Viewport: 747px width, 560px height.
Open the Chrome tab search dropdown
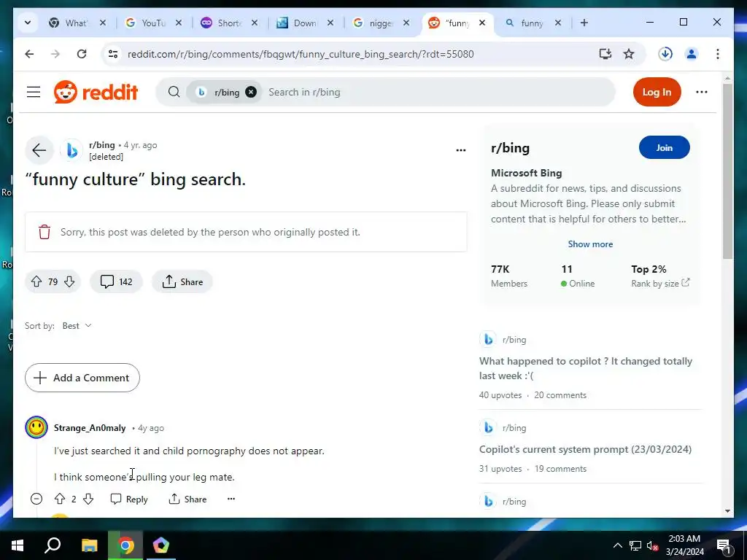coord(28,23)
